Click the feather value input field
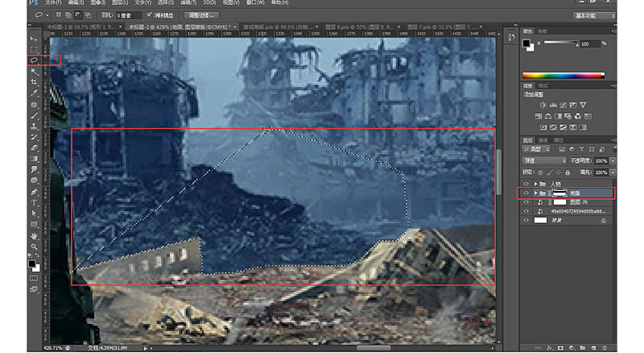644x353 pixels. point(128,15)
